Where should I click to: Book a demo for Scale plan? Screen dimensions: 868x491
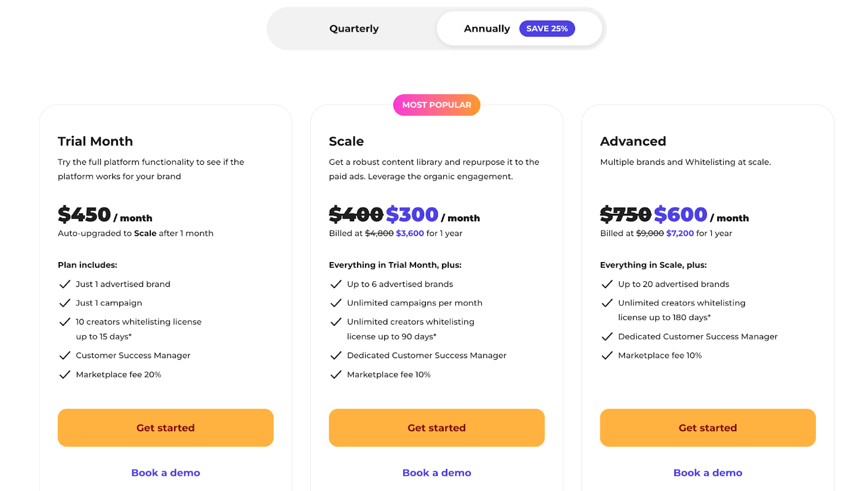point(437,473)
